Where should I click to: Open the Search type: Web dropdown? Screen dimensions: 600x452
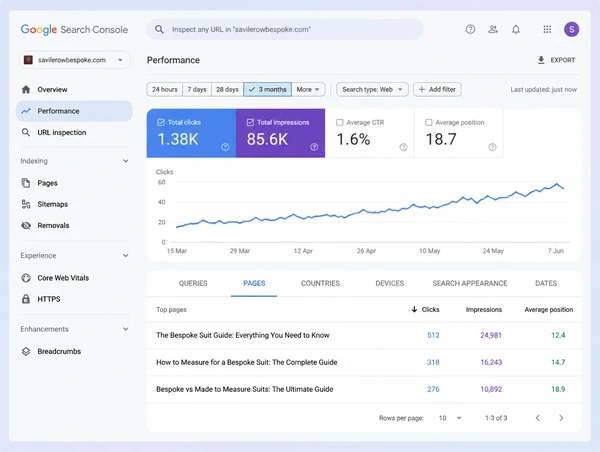372,90
